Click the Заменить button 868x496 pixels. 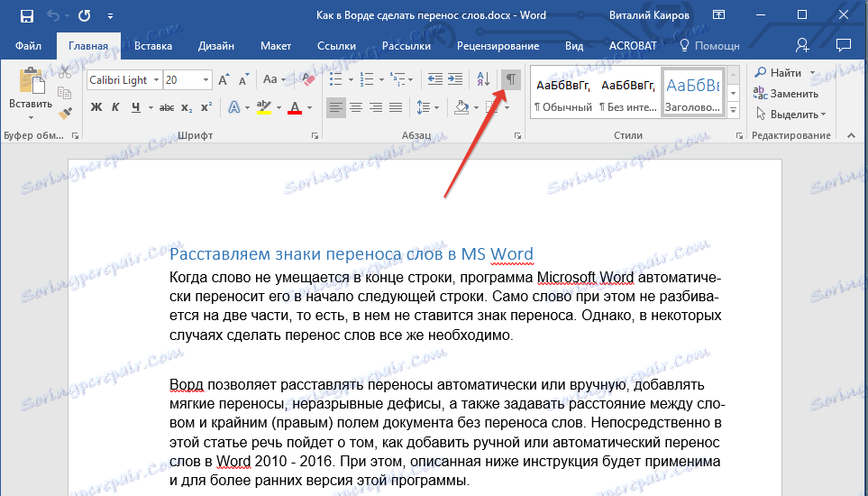click(786, 94)
